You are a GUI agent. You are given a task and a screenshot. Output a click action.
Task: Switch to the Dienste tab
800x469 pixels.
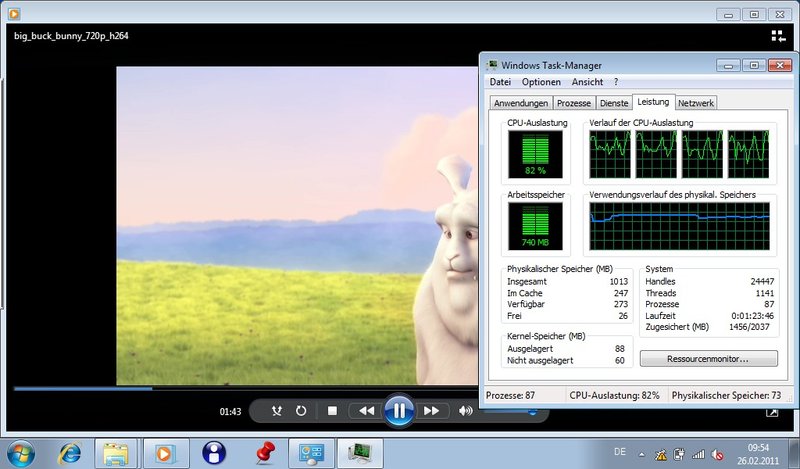pyautogui.click(x=614, y=103)
